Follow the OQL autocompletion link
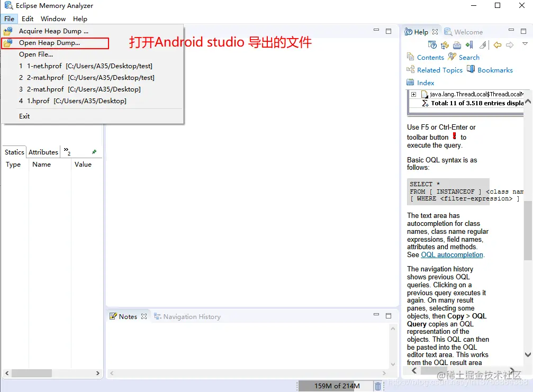Image resolution: width=533 pixels, height=392 pixels. coord(452,255)
